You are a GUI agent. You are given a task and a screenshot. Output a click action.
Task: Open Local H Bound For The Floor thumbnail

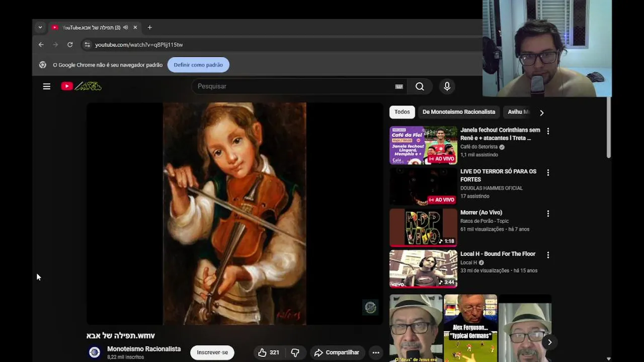[423, 269]
